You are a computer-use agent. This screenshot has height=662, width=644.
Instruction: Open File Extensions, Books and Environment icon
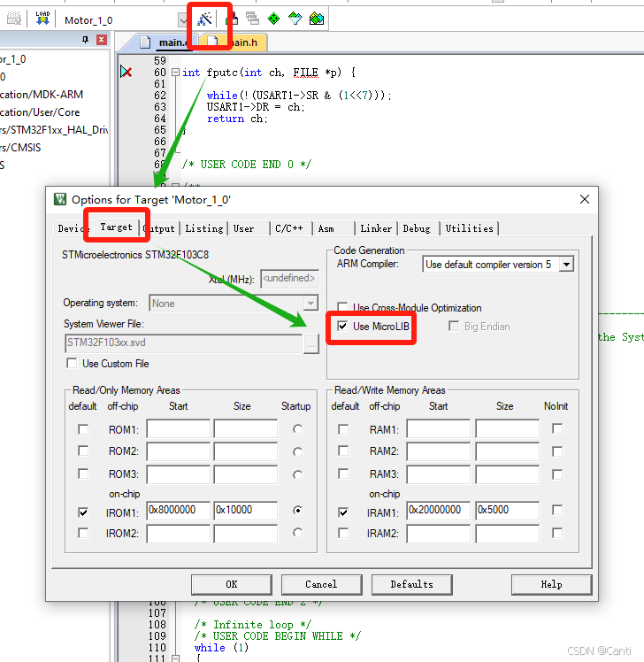(x=232, y=19)
